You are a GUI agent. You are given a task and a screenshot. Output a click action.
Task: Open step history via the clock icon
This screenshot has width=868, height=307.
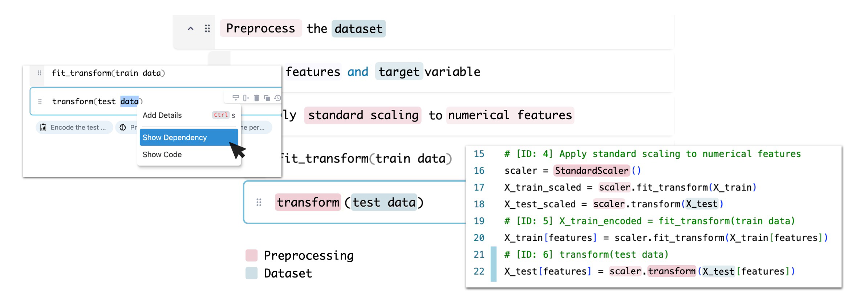coord(277,98)
